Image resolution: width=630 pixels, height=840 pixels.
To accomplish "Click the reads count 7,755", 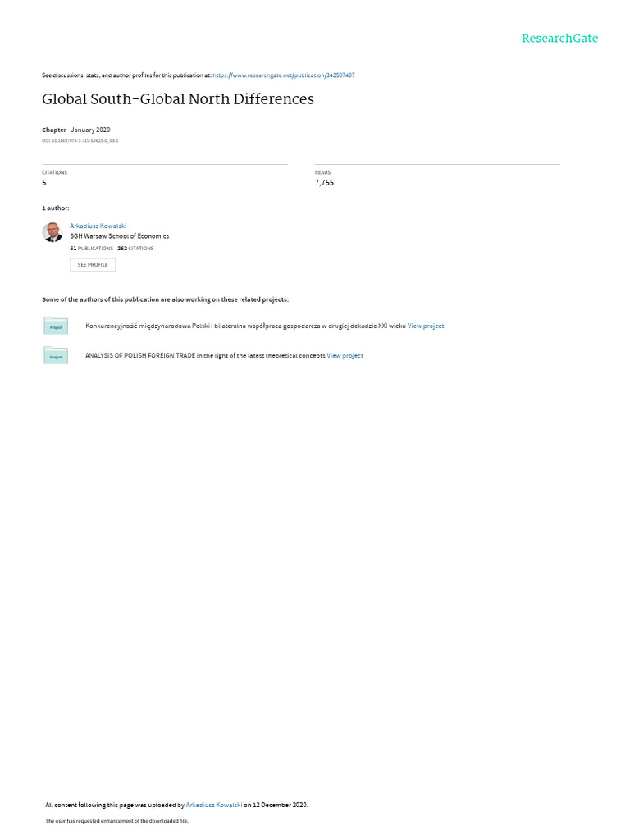I will coord(324,183).
